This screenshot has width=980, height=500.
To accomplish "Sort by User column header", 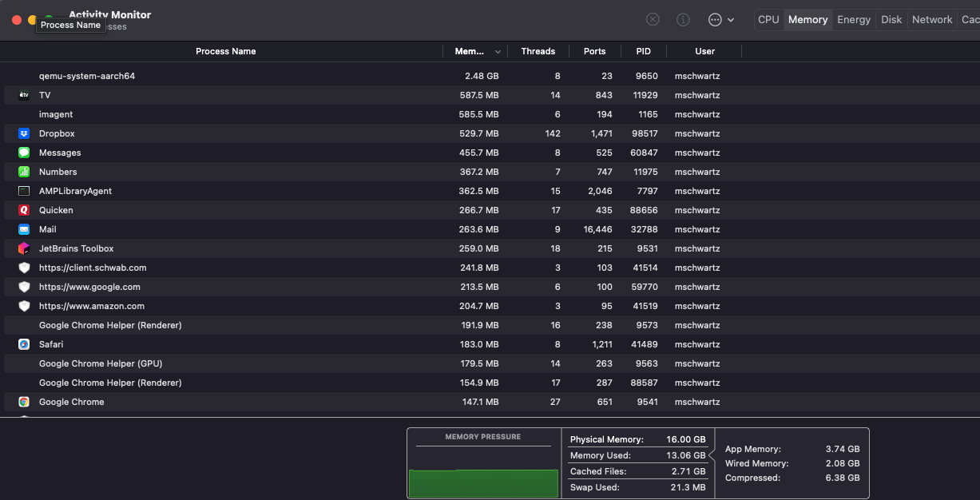I will click(704, 51).
